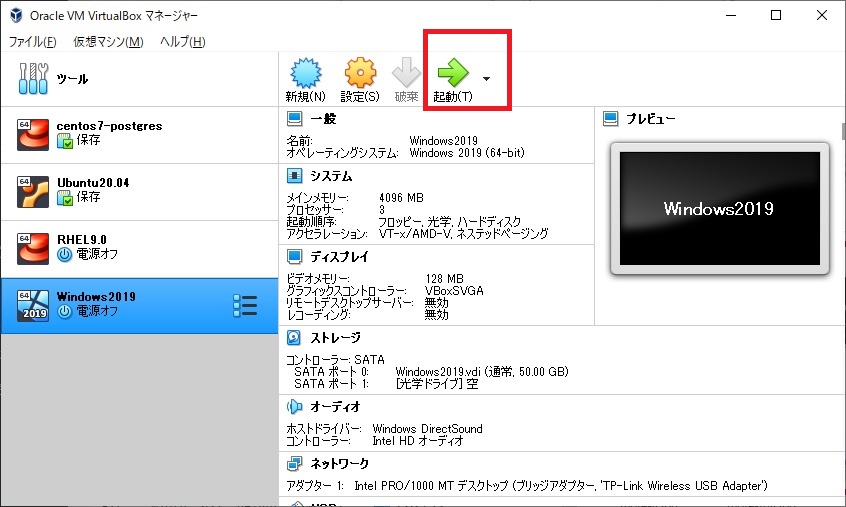846x507 pixels.
Task: Click RHEL9.0 red hat OS icon
Action: pyautogui.click(x=33, y=249)
